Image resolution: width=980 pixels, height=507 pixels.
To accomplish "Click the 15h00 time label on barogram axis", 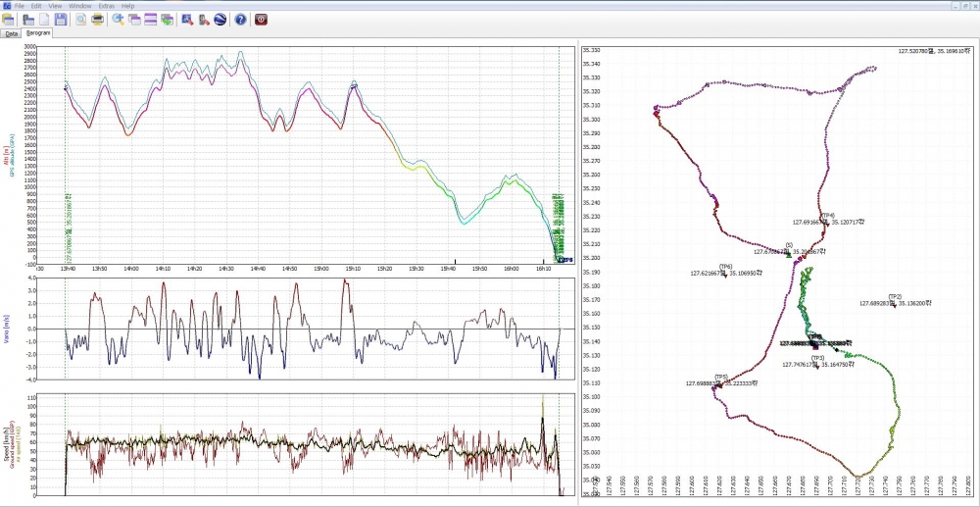I will [x=320, y=268].
